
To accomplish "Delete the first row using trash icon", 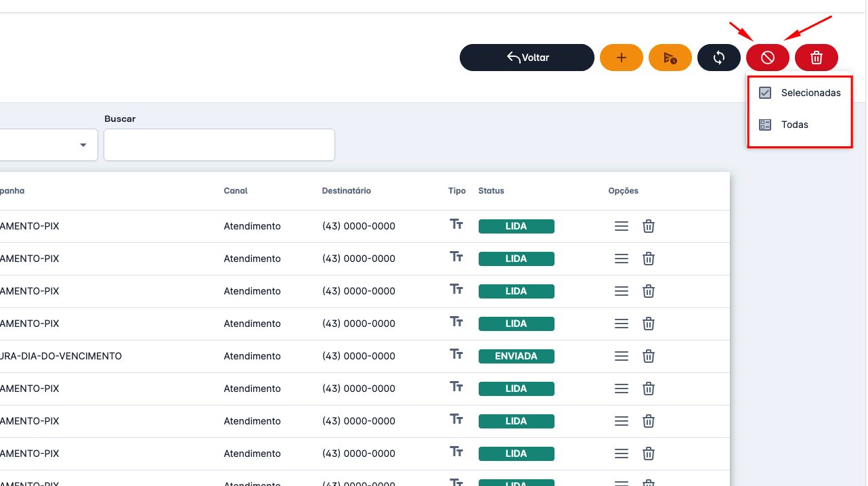I will click(648, 226).
